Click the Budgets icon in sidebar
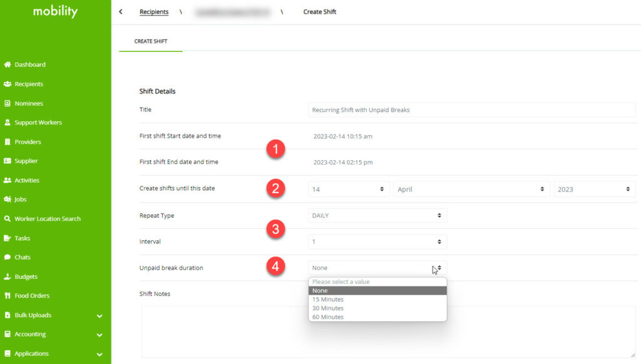 click(8, 276)
